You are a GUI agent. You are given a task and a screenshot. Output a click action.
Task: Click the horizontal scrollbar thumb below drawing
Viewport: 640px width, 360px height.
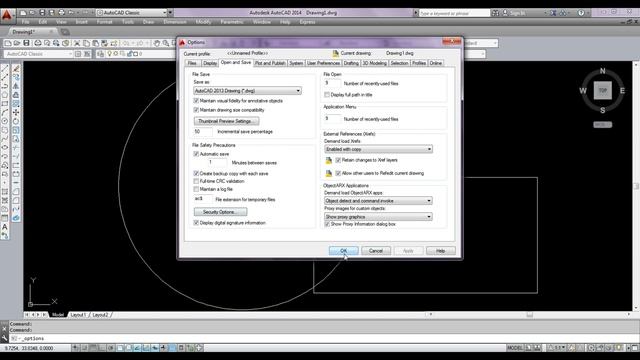tap(529, 315)
